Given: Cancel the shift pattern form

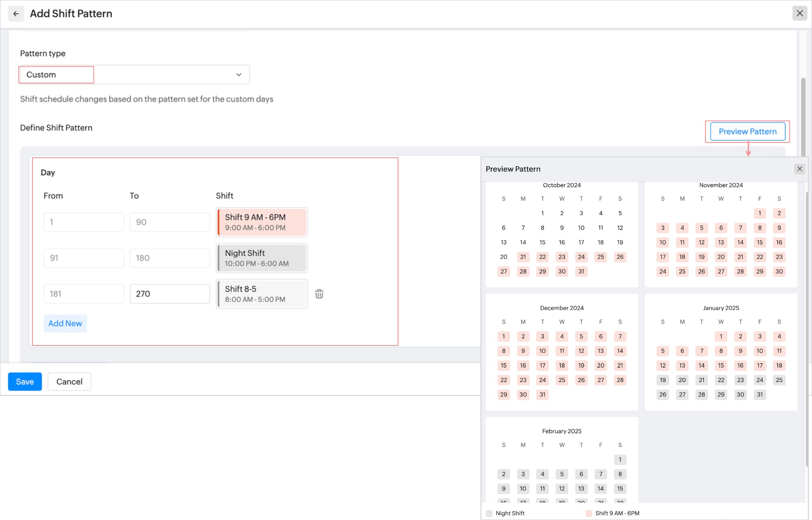Looking at the screenshot, I should pyautogui.click(x=69, y=381).
